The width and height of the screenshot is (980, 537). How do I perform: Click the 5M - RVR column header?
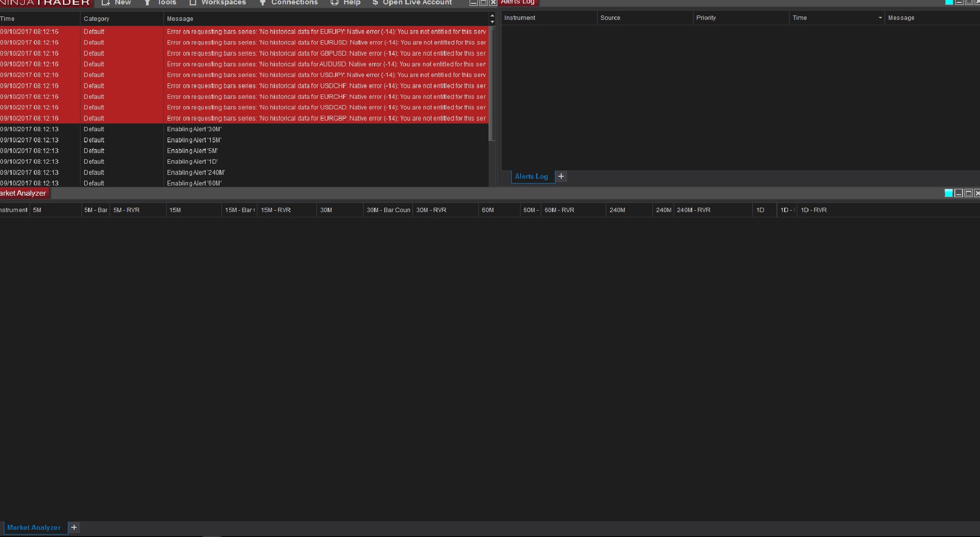point(126,210)
